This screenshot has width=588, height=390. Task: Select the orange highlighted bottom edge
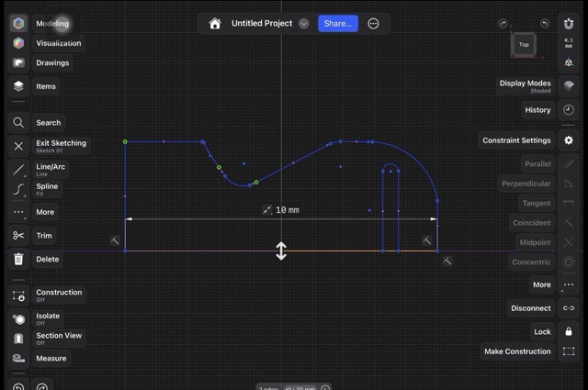(360, 251)
